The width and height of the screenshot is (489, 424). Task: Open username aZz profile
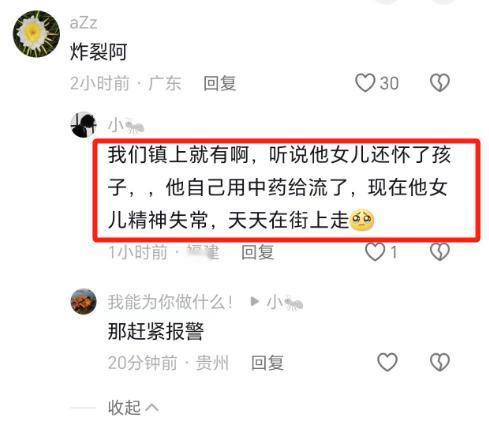click(x=83, y=23)
